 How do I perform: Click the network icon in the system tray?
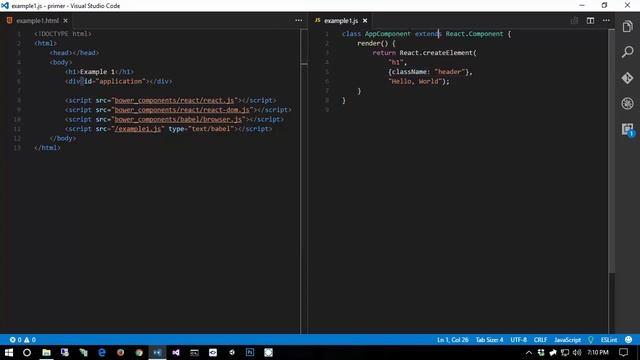point(565,352)
